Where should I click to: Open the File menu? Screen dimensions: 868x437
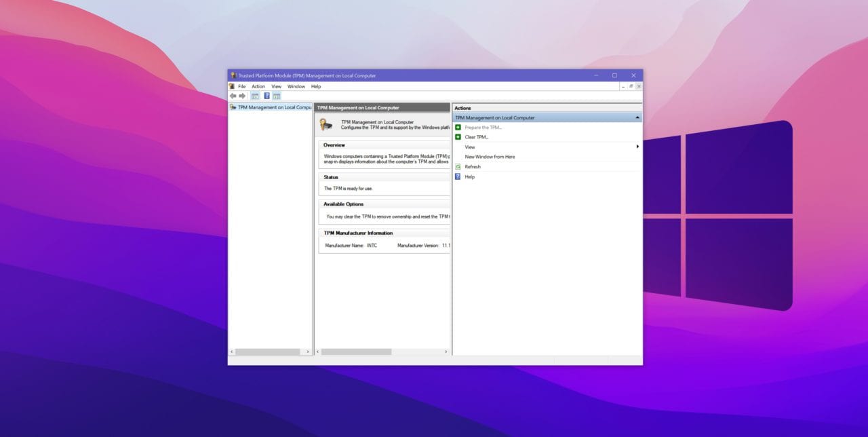click(241, 86)
